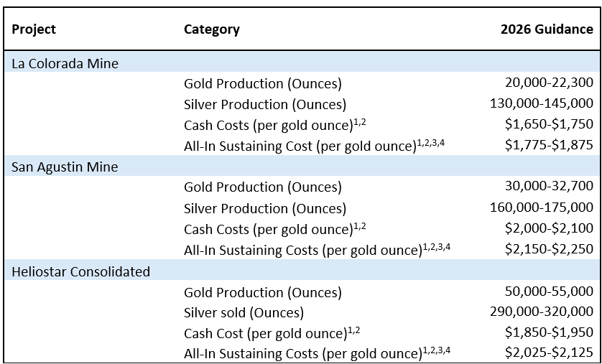Click the $1,650-$1,750 cash costs value
Screen dimensions: 602x364
click(x=549, y=124)
